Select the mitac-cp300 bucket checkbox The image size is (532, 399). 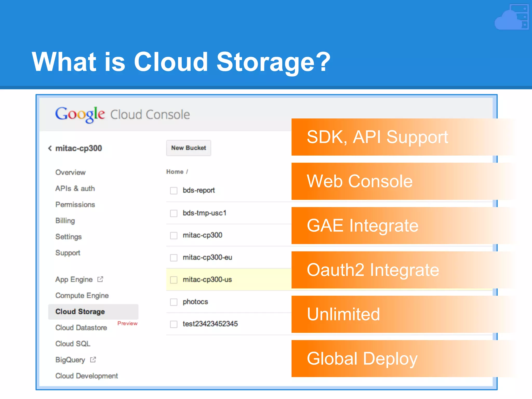click(174, 235)
